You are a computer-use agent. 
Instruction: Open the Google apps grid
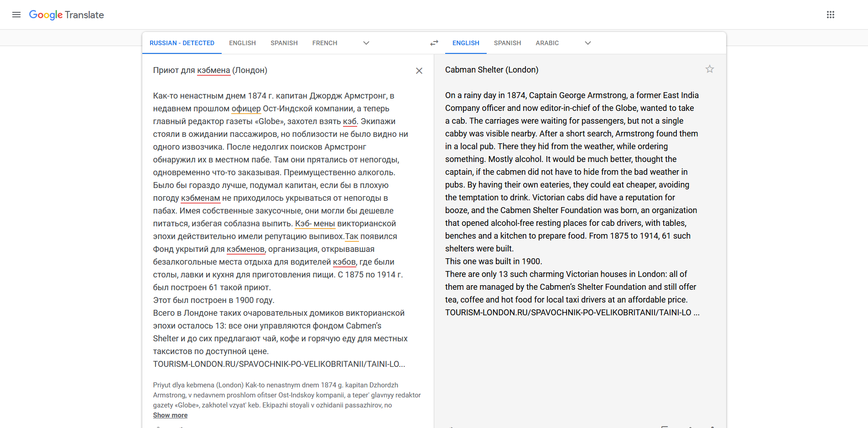click(x=831, y=15)
